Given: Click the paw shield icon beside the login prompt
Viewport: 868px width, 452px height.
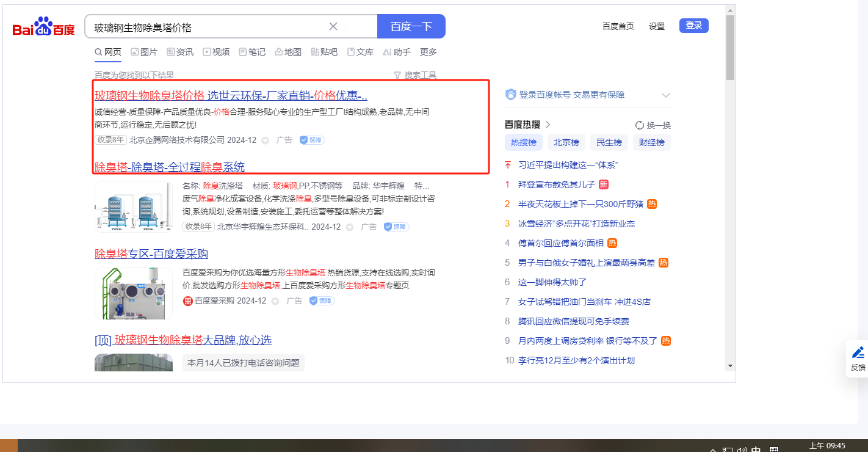Looking at the screenshot, I should [x=511, y=95].
